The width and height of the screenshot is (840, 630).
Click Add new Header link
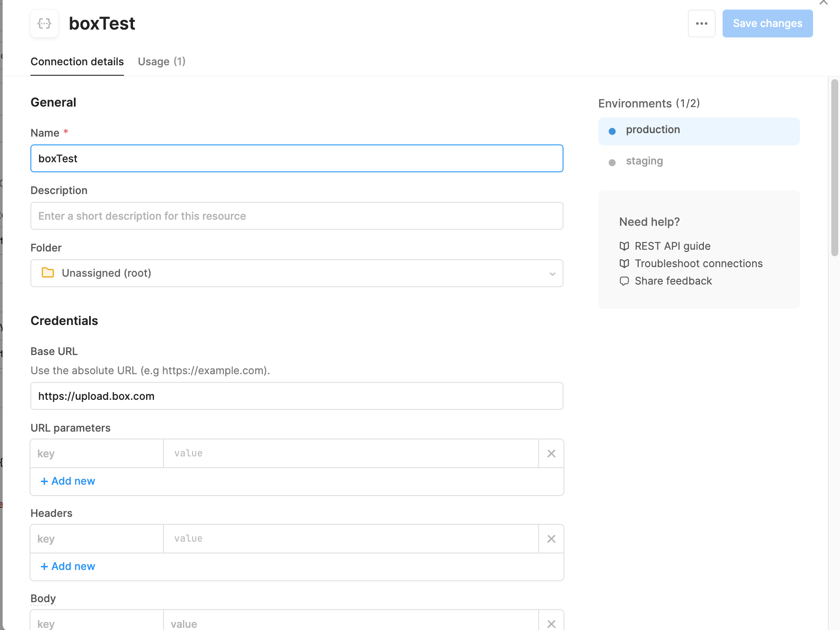pos(67,566)
